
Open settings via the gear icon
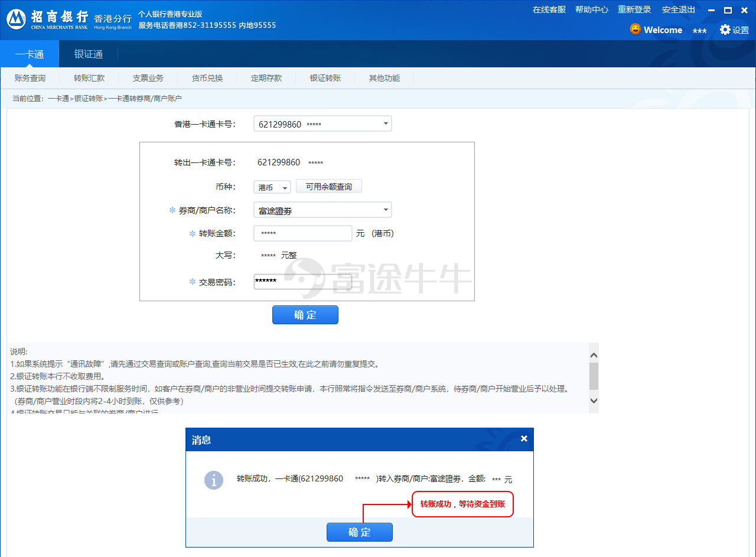(725, 30)
